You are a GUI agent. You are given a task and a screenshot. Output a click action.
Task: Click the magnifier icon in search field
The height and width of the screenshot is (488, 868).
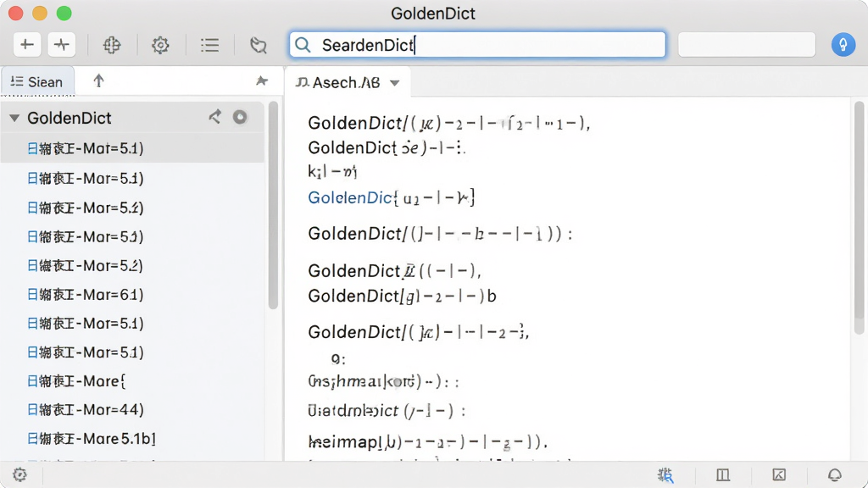[x=303, y=45]
